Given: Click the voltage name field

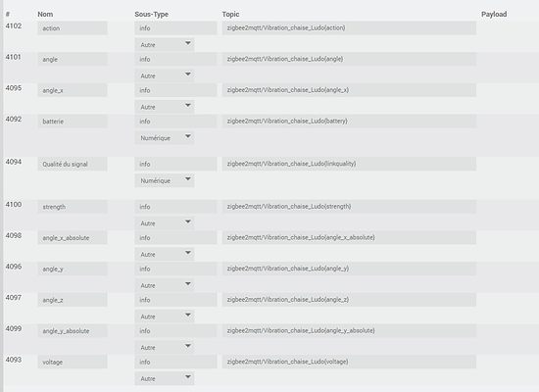Looking at the screenshot, I should (73, 362).
